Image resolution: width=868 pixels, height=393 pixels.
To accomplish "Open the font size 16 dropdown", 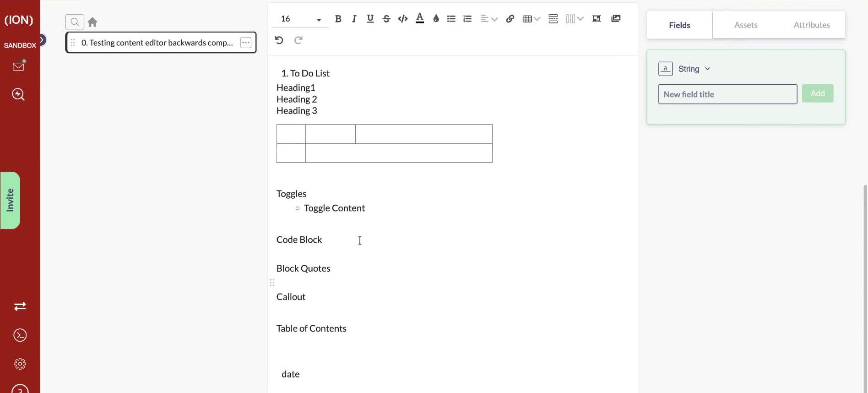I will 300,19.
